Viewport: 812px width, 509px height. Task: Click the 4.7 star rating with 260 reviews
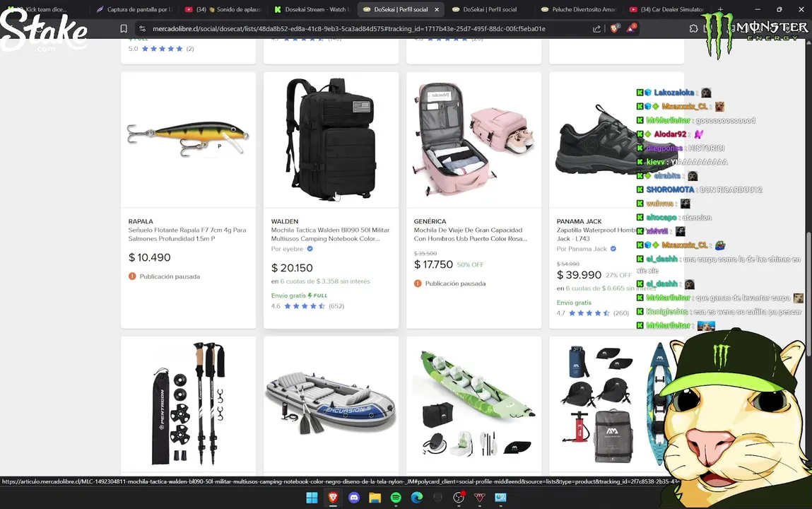pos(593,312)
